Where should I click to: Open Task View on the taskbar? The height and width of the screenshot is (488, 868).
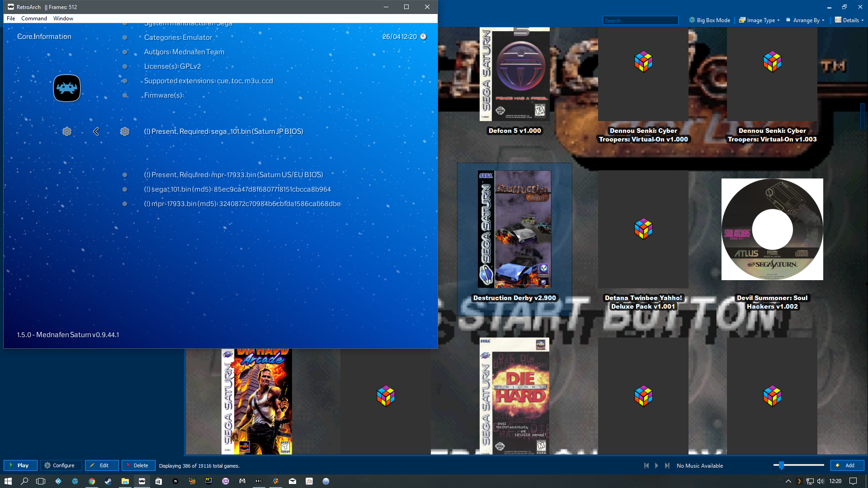tap(41, 481)
